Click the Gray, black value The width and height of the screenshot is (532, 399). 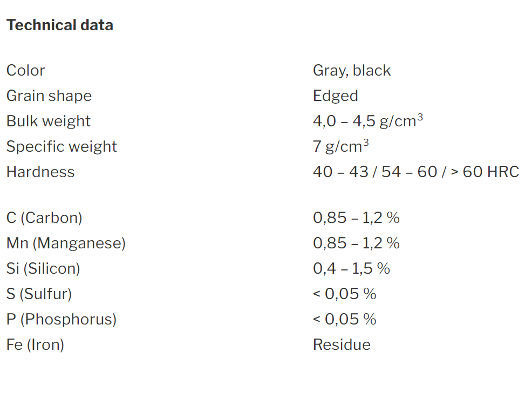tap(352, 71)
